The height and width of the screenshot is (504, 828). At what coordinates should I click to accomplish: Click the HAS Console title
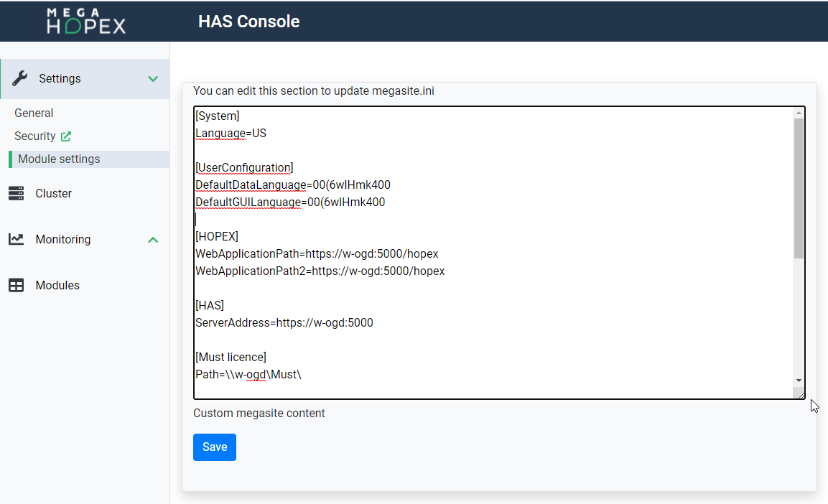248,22
